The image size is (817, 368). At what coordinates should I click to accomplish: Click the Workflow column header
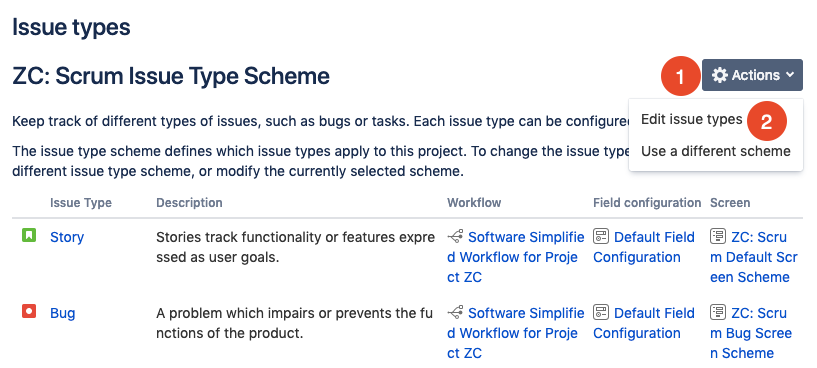click(474, 203)
